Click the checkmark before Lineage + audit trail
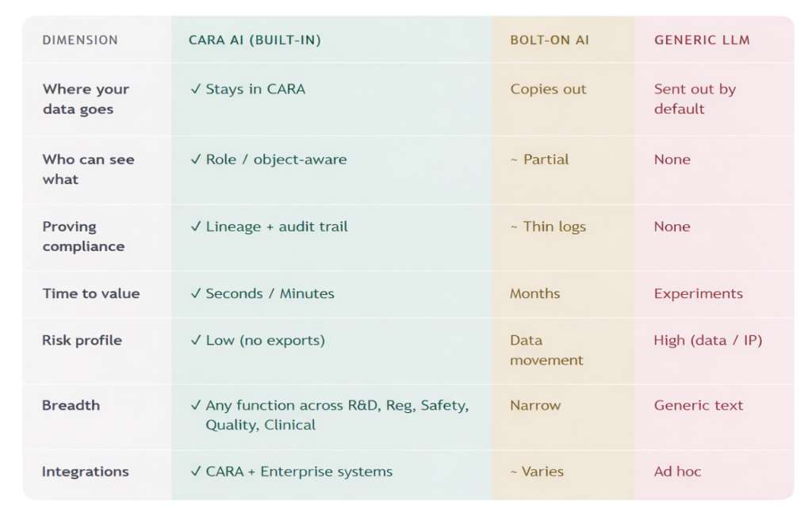The image size is (812, 520). tap(195, 227)
